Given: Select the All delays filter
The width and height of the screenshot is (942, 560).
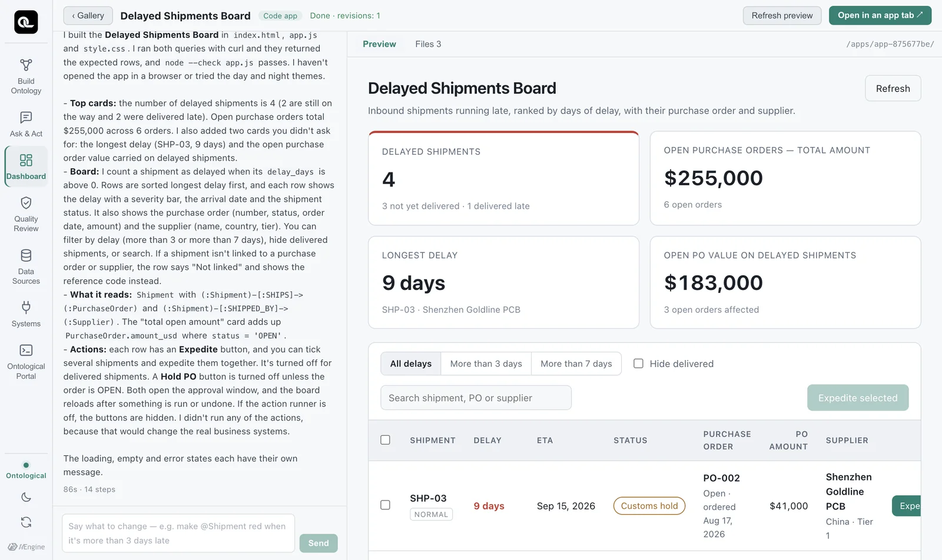Looking at the screenshot, I should pos(411,364).
